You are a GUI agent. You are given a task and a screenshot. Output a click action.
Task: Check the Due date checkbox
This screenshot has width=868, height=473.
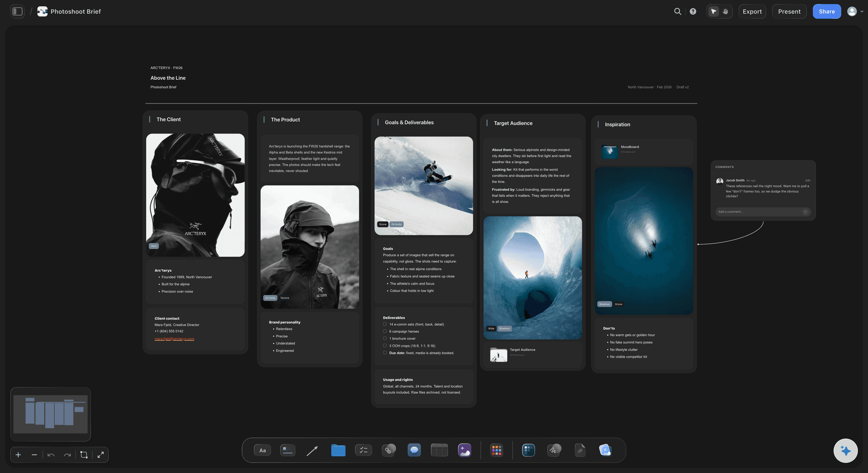tap(385, 353)
